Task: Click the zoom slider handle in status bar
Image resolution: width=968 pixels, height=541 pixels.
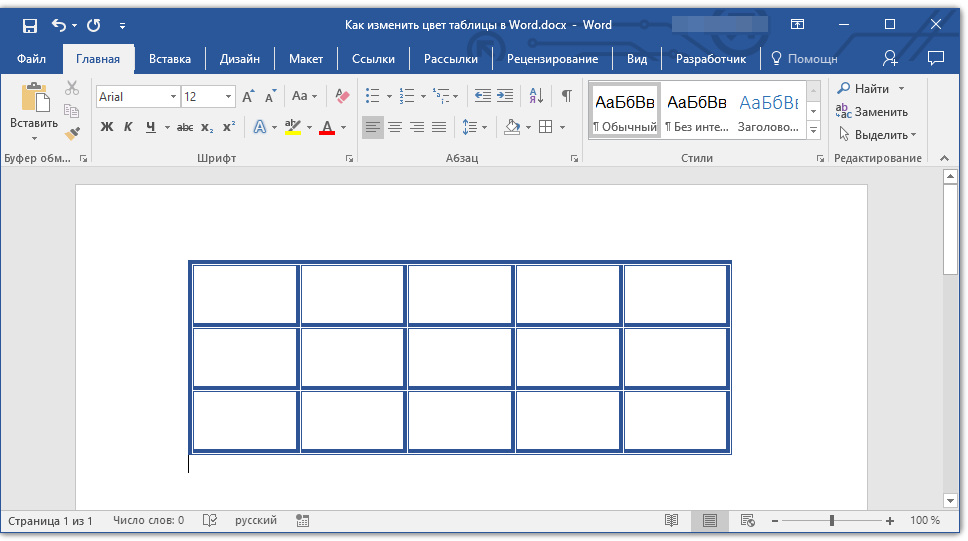Action: tap(831, 521)
